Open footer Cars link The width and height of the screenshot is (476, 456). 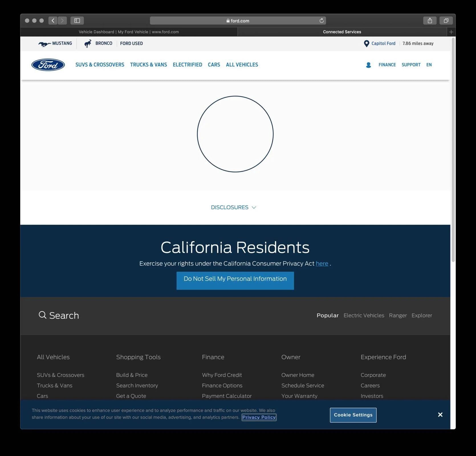42,396
